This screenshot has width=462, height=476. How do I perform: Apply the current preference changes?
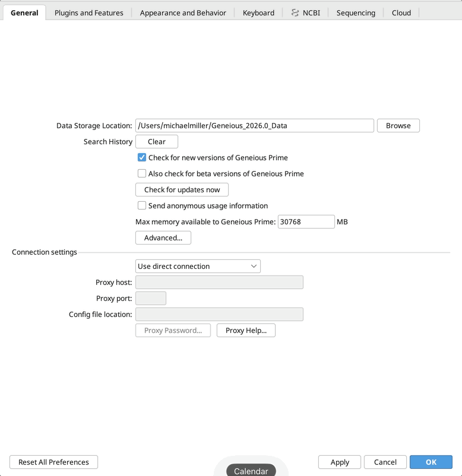tap(339, 462)
